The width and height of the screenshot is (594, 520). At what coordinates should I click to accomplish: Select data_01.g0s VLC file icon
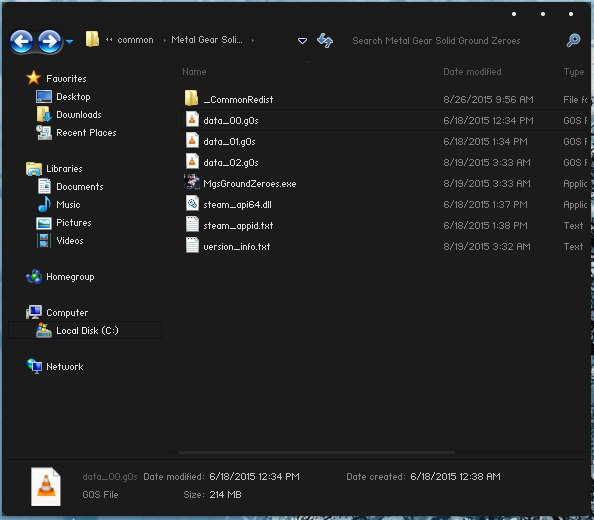tap(192, 141)
